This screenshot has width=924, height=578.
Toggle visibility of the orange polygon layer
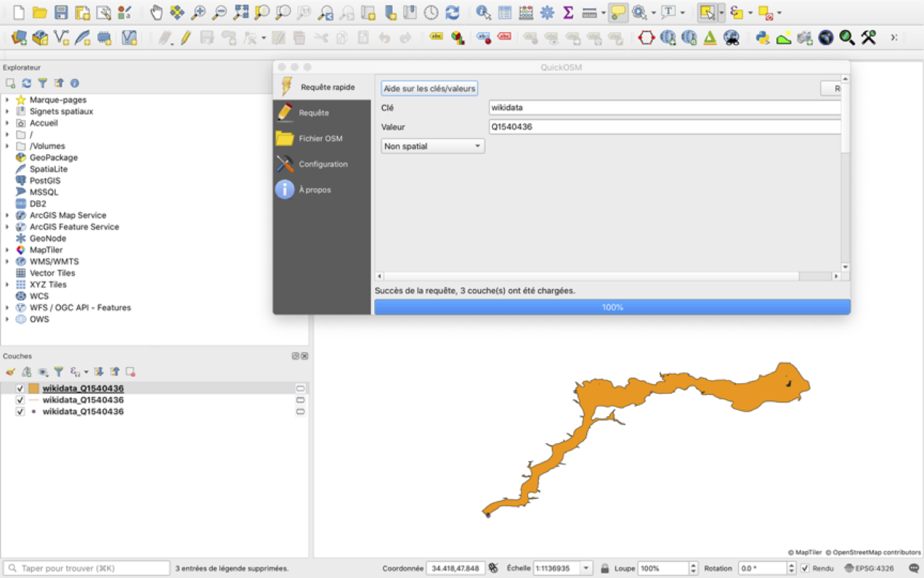pos(20,389)
